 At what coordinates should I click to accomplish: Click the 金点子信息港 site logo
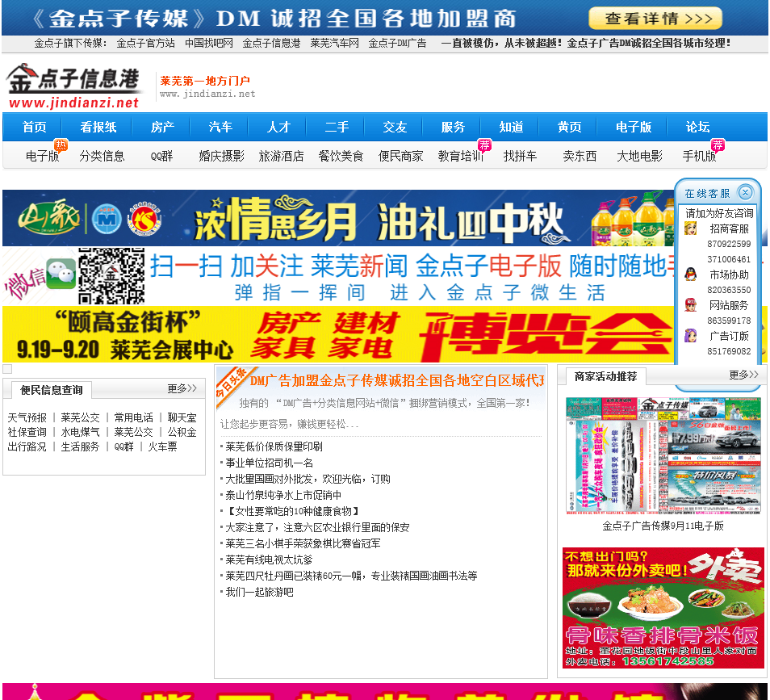pos(74,86)
